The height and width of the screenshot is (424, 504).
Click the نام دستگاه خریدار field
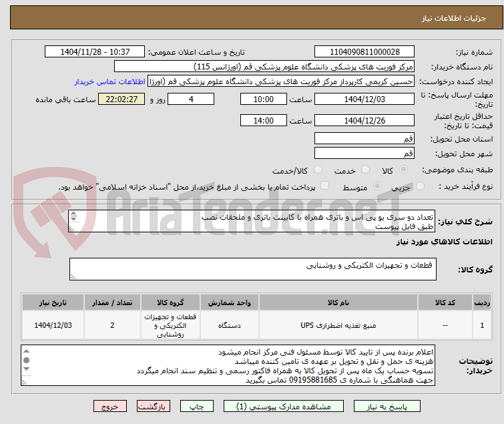click(264, 67)
